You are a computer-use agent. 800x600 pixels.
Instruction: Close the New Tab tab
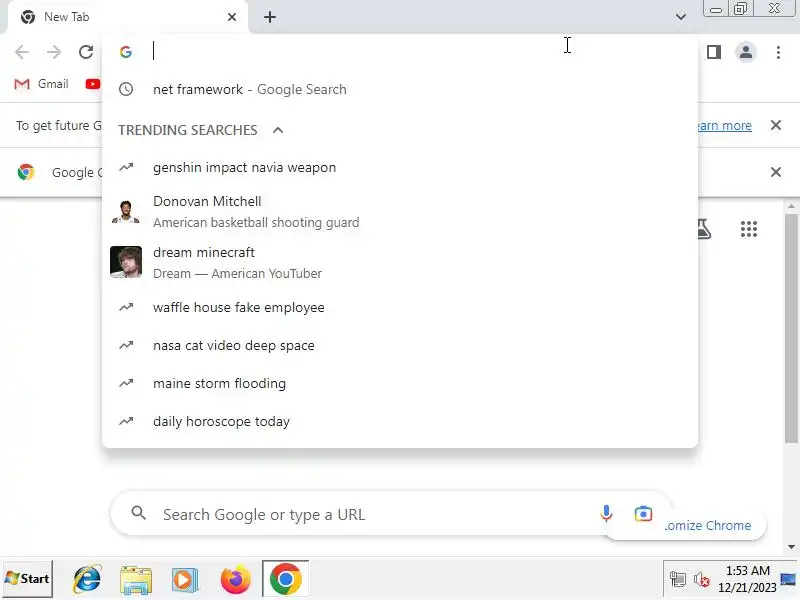click(x=232, y=17)
